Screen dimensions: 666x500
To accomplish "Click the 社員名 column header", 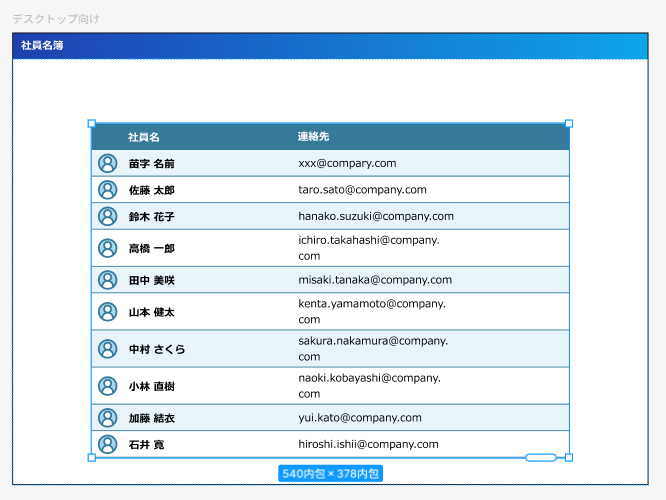I will pos(144,137).
